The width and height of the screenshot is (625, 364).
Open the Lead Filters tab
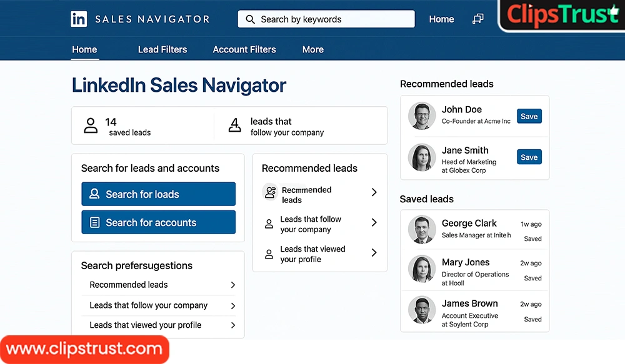(162, 49)
